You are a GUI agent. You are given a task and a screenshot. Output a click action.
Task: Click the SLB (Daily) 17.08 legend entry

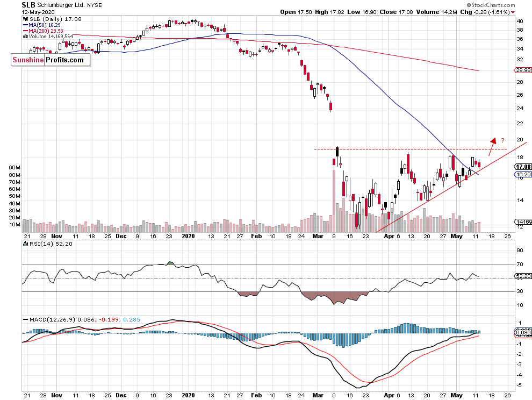(x=56, y=19)
